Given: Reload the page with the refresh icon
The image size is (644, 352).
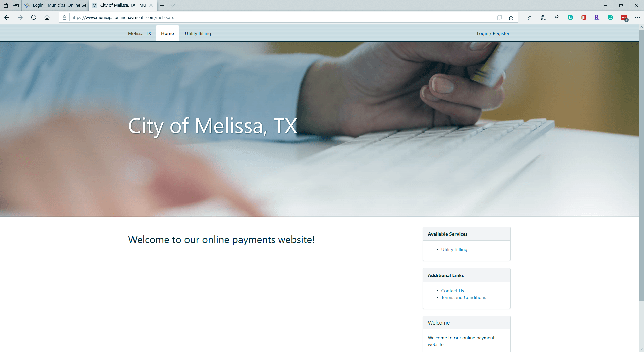Looking at the screenshot, I should point(34,18).
